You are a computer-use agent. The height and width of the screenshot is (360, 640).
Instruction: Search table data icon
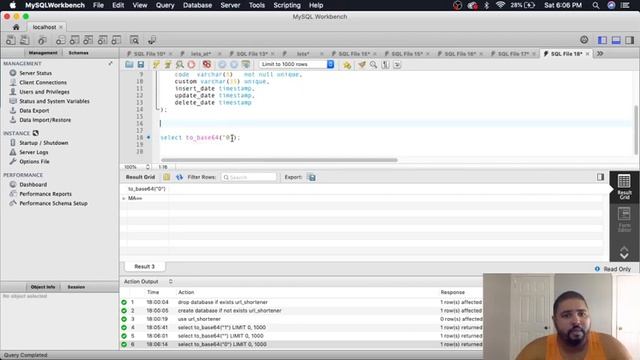pyautogui.click(x=134, y=40)
